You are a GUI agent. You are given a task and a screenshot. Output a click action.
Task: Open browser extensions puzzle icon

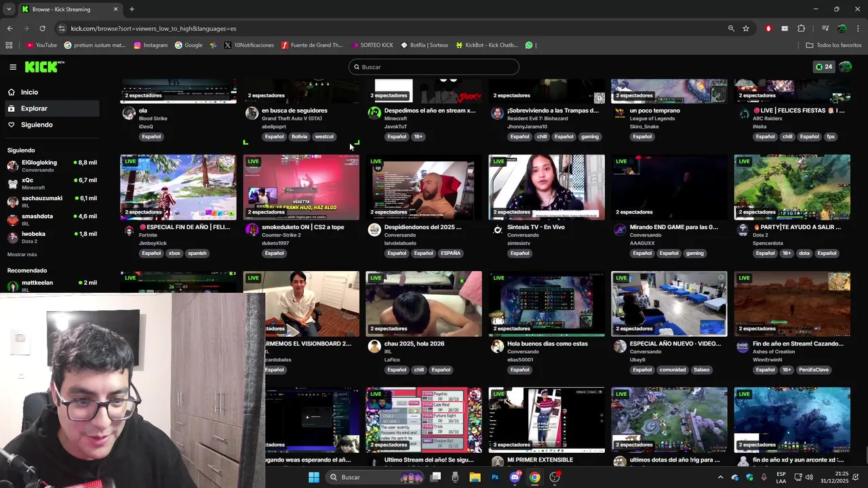(x=801, y=28)
